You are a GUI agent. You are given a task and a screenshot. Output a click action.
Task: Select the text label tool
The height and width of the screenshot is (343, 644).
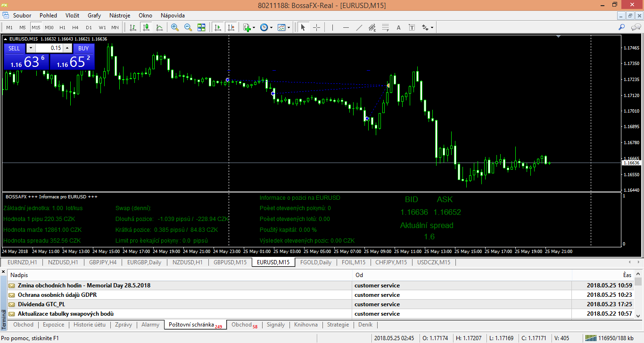pos(412,27)
